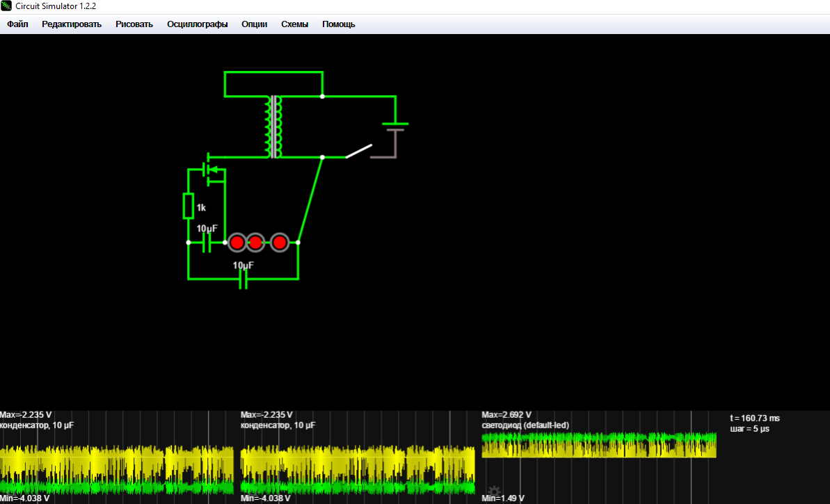
Task: Click the rightmost red LED
Action: [280, 243]
